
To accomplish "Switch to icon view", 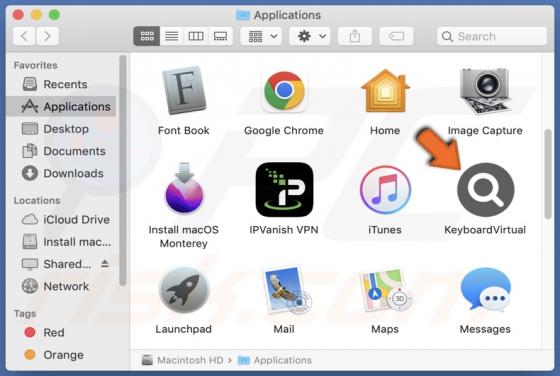I will coord(147,36).
